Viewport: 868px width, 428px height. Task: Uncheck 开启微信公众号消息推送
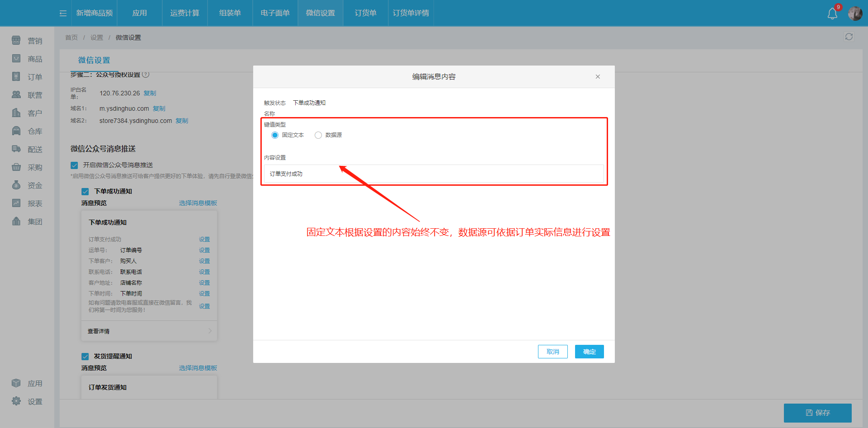(x=75, y=165)
